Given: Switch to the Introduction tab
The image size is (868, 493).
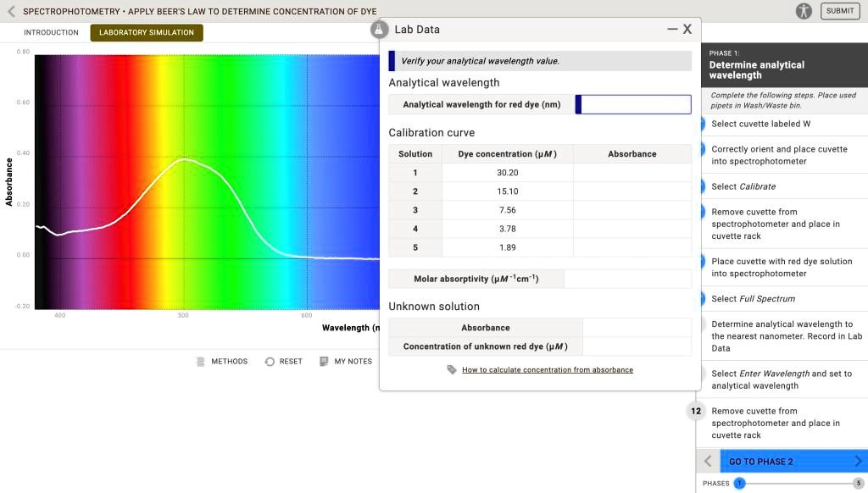Looking at the screenshot, I should pyautogui.click(x=51, y=32).
